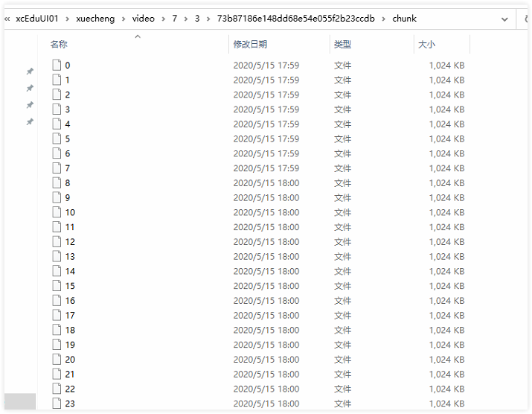
Task: Select file named 12
Action: pos(70,242)
